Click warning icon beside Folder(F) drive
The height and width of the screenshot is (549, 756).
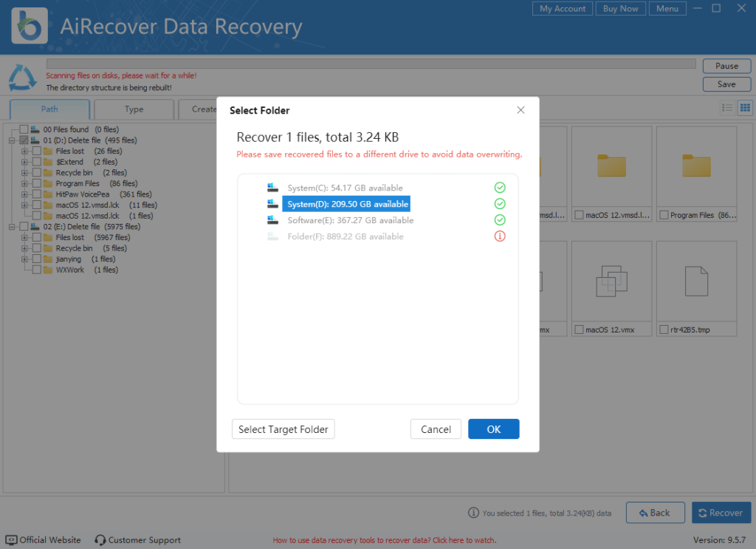pyautogui.click(x=500, y=236)
